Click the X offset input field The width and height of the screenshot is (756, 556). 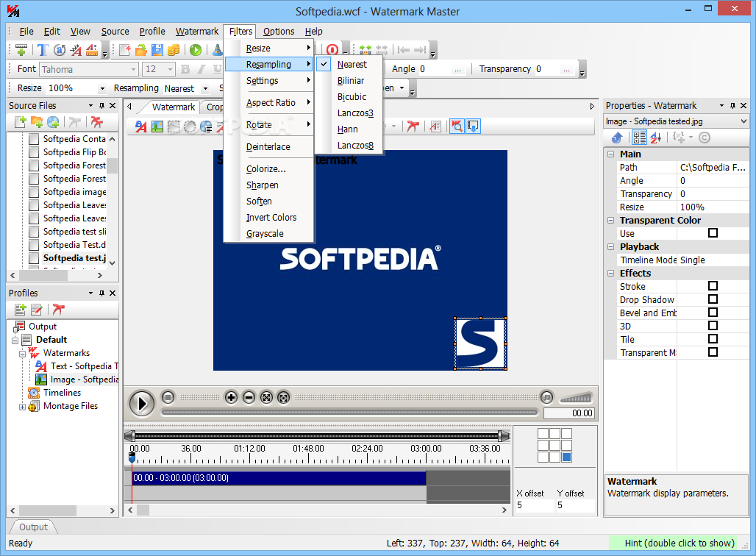point(534,505)
